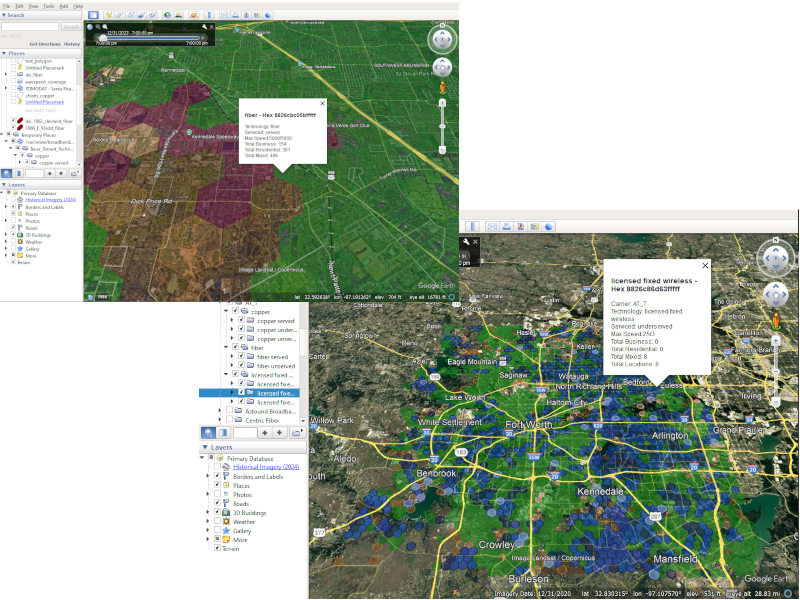Click Email icon in lower window toolbar
Viewport: 800px width, 600px height.
pos(492,227)
